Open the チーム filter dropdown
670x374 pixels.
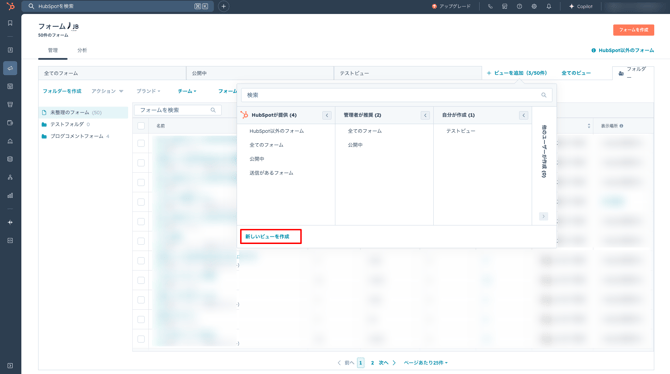[x=187, y=91]
